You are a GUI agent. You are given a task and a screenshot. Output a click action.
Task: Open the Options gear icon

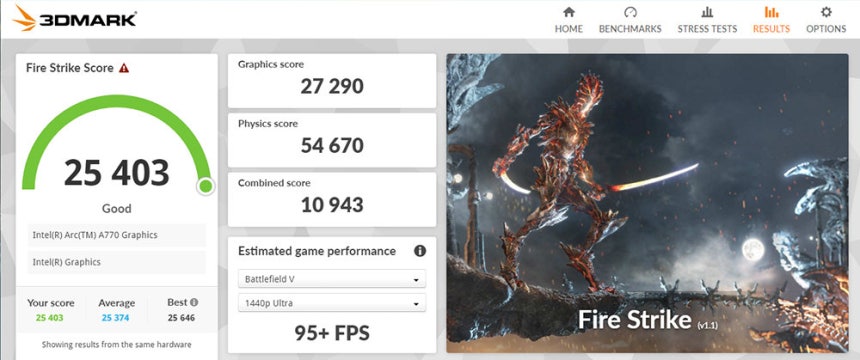point(826,12)
